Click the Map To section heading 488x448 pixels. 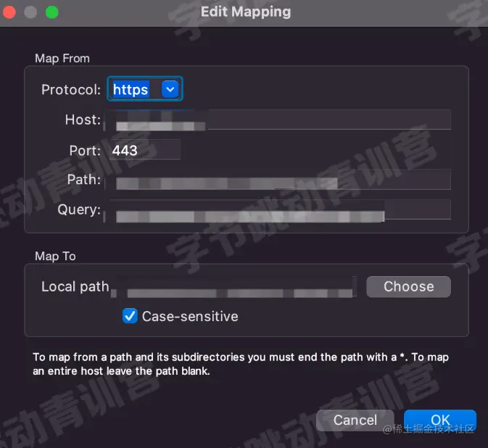55,256
